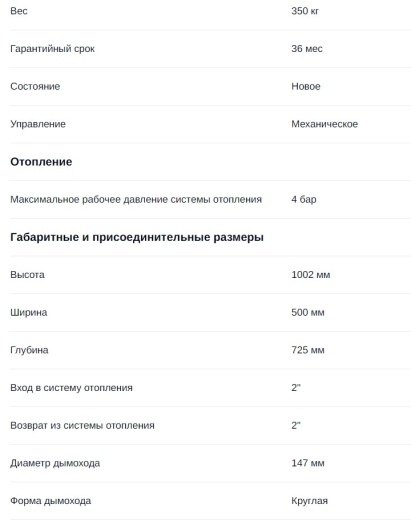Click the Управление label

click(x=38, y=124)
